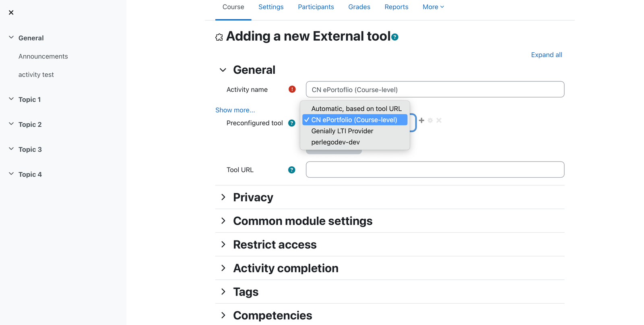Open the More menu tab

coord(433,7)
